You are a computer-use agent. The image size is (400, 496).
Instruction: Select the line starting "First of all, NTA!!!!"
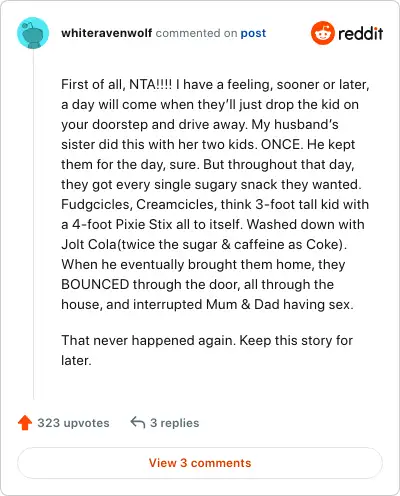[x=215, y=84]
